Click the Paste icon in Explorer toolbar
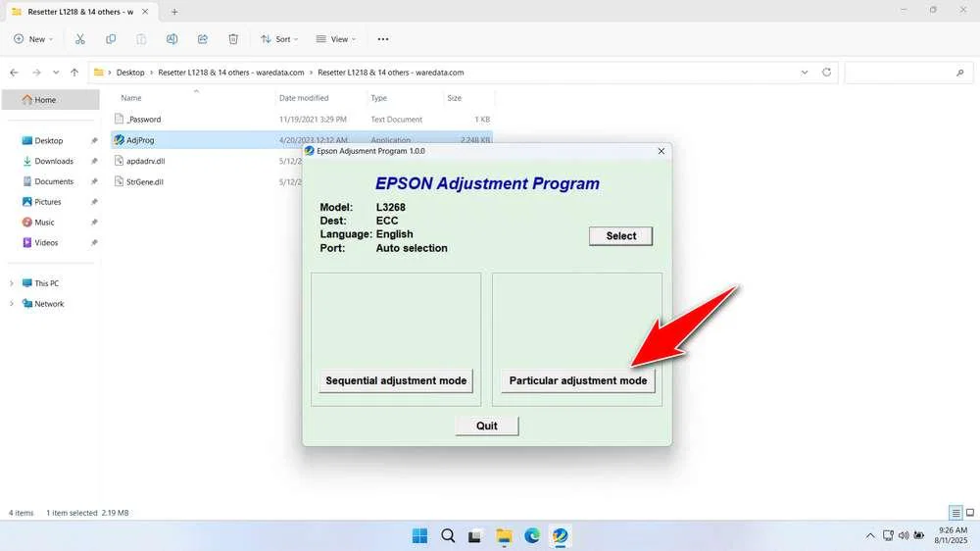Image resolution: width=980 pixels, height=551 pixels. coord(141,39)
